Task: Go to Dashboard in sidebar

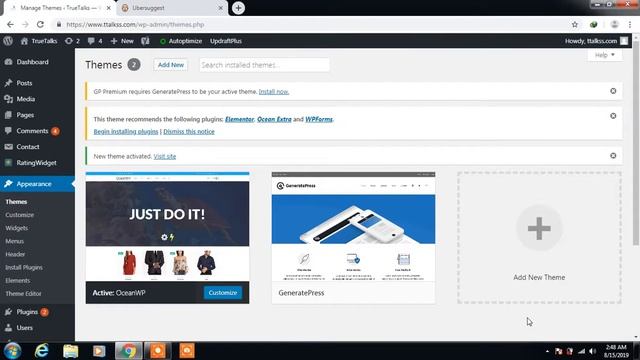Action: [x=32, y=62]
